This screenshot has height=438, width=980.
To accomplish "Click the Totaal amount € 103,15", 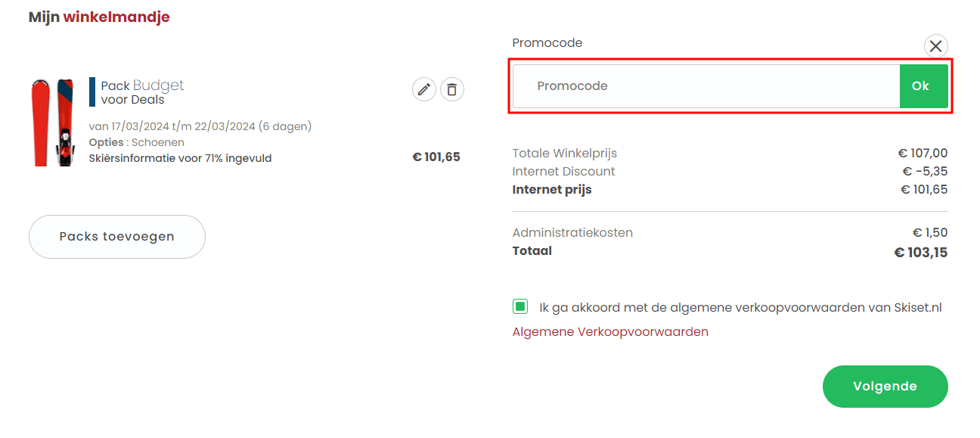I will click(920, 253).
